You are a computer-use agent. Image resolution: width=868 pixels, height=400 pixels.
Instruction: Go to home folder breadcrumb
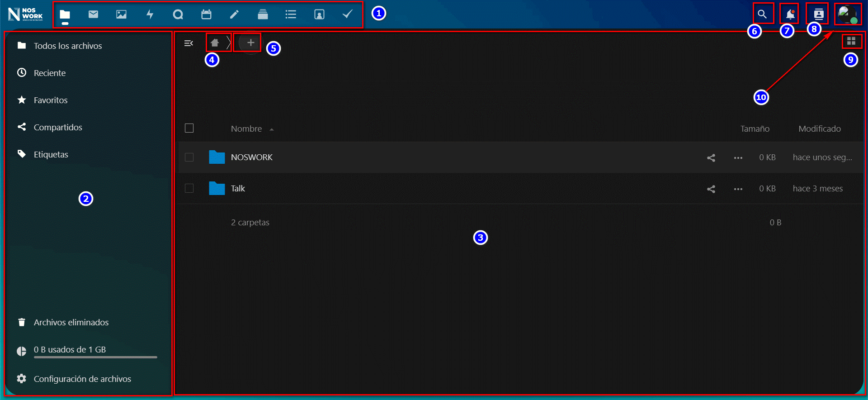pos(215,43)
